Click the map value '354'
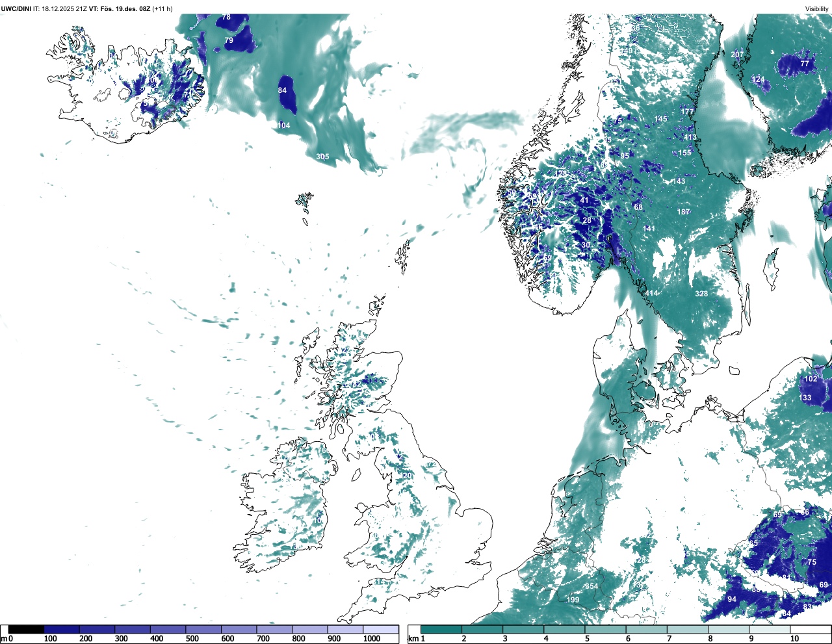The width and height of the screenshot is (832, 644). 591,586
